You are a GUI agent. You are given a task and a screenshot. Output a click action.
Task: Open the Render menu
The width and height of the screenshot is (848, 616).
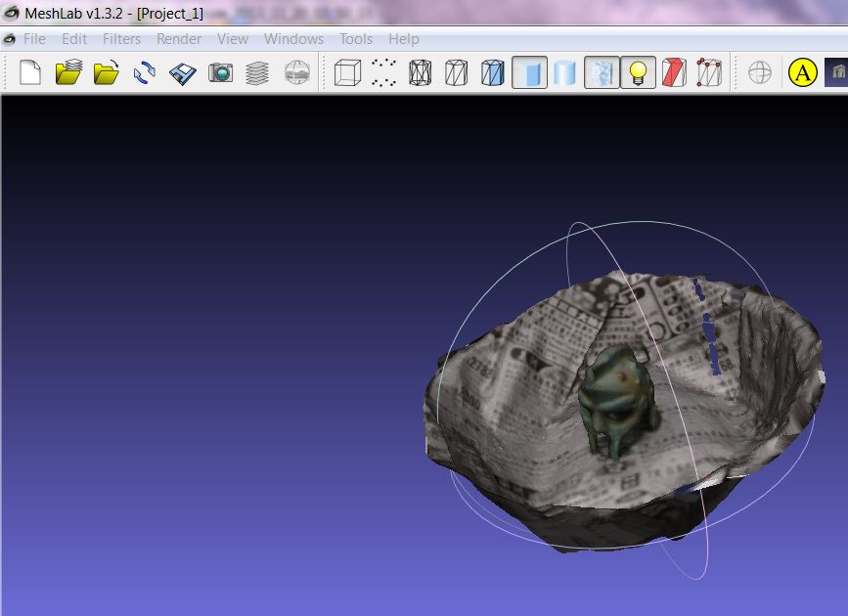pyautogui.click(x=179, y=39)
